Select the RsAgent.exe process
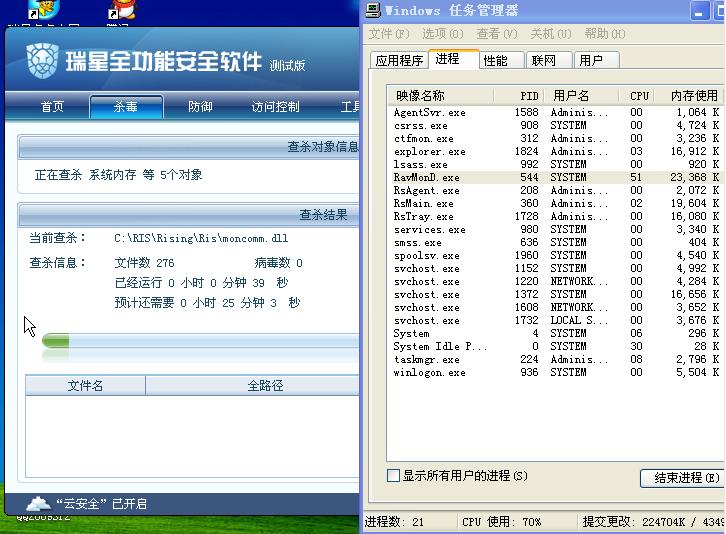This screenshot has width=726, height=534. tap(556, 190)
